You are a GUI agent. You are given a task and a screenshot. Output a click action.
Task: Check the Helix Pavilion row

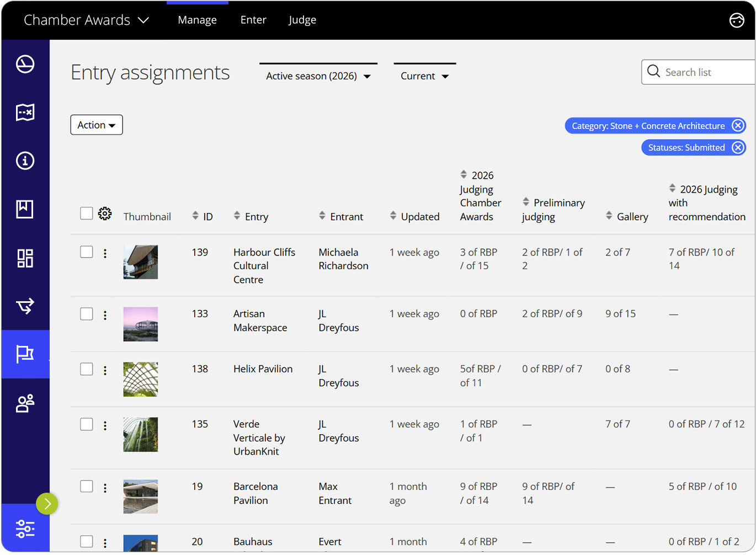click(86, 369)
